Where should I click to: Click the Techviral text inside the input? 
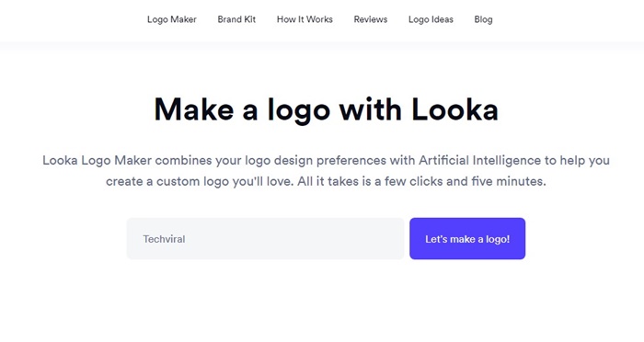(164, 239)
